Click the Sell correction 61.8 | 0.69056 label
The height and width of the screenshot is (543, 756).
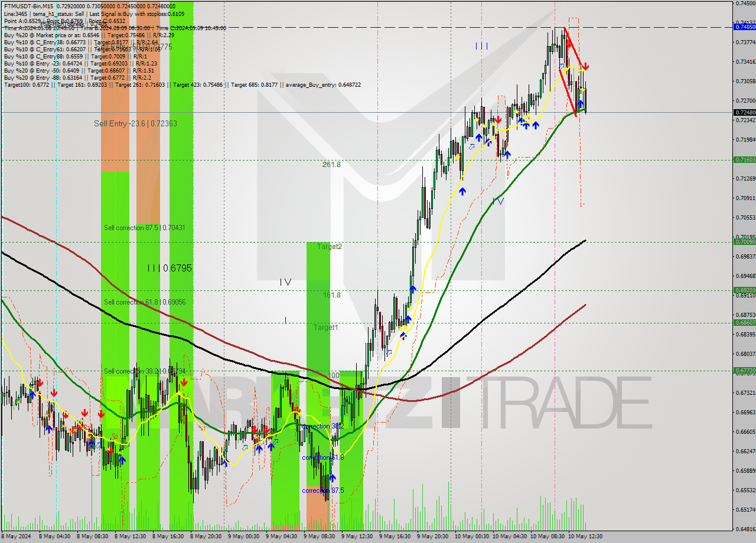click(x=145, y=302)
